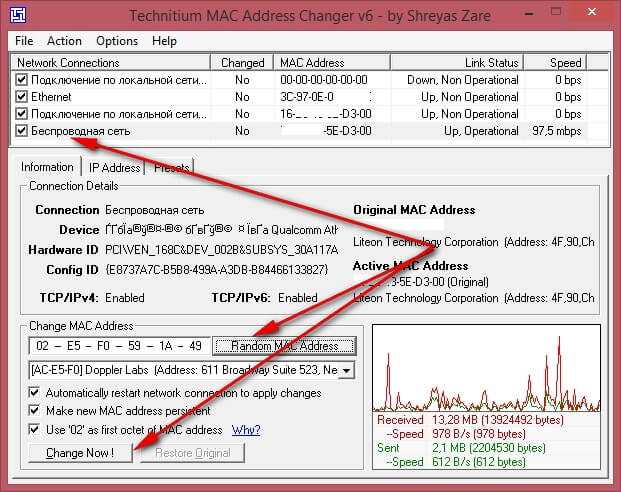Sort by Network Connections column header
Screen dimensions: 621x492
[111, 63]
